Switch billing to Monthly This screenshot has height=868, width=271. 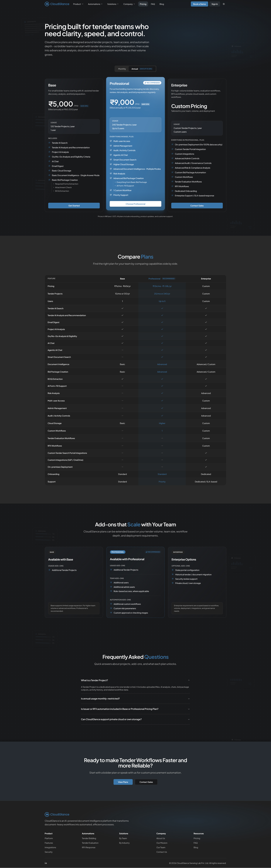[122, 69]
